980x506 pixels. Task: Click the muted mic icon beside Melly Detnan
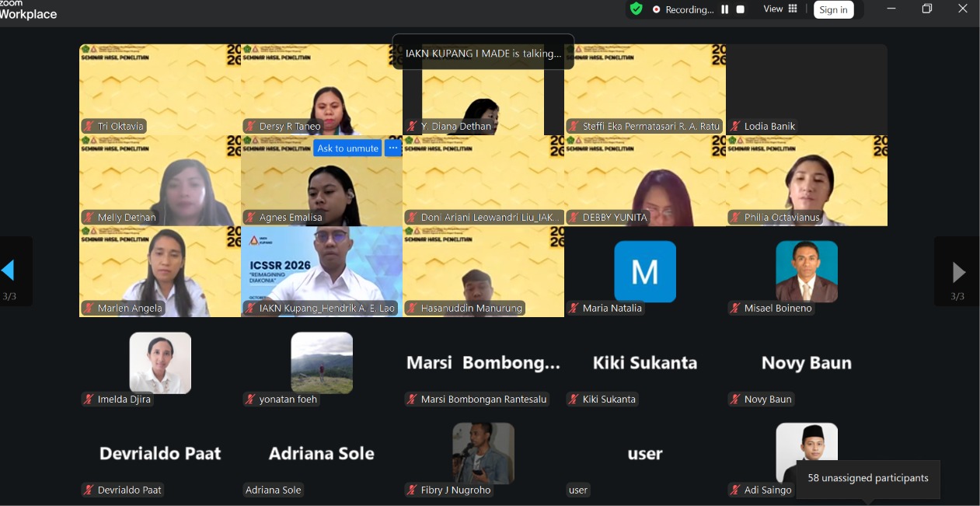(x=89, y=218)
